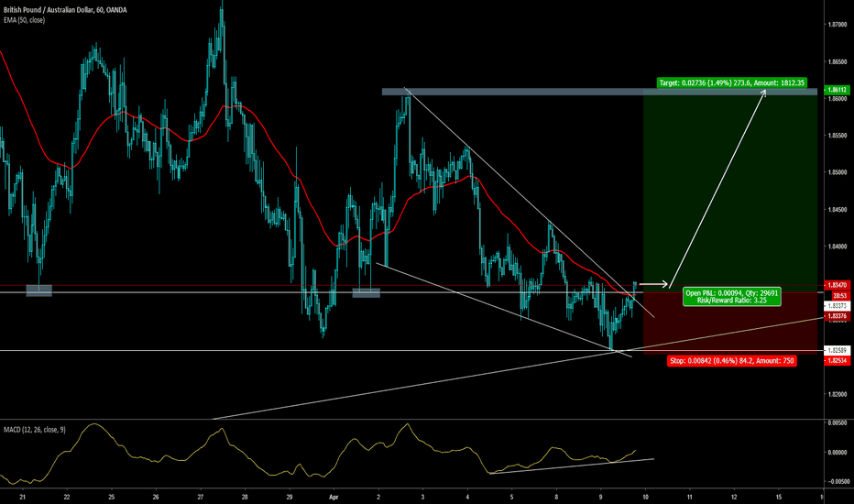Click the 27 date label on time axis

click(x=201, y=497)
